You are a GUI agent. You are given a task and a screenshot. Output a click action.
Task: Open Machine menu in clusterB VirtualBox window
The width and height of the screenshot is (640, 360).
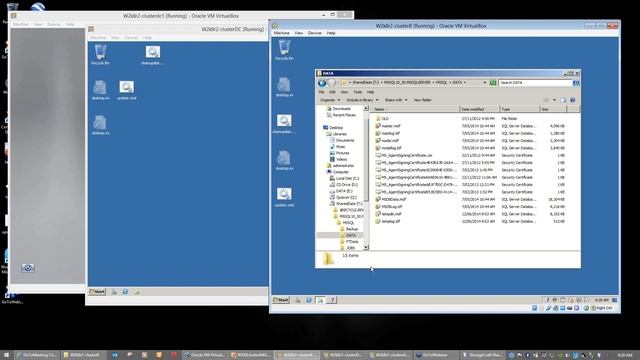coord(281,33)
